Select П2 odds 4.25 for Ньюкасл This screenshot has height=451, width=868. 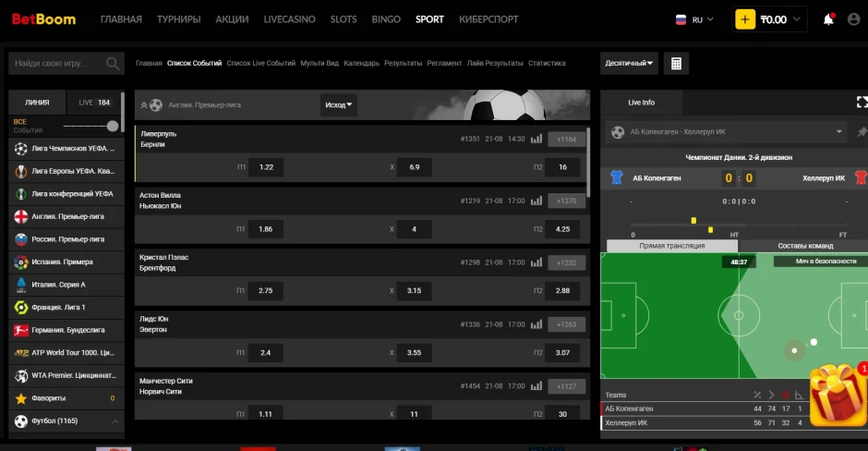562,229
